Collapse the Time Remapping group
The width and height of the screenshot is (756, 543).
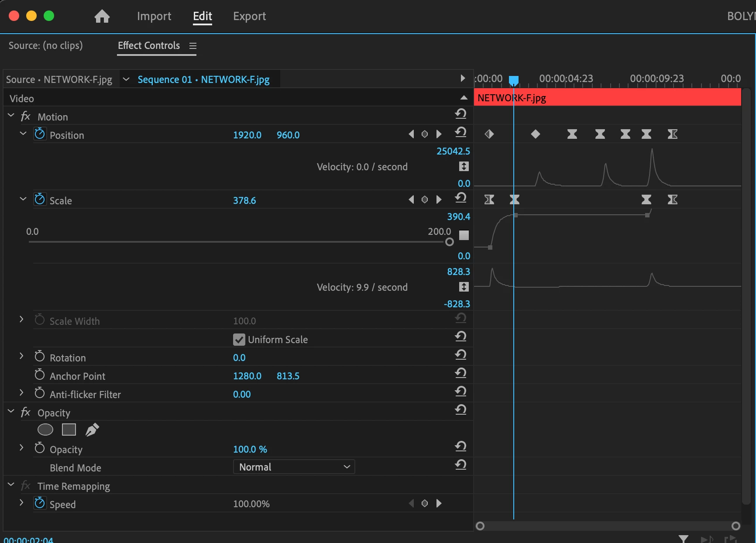tap(11, 485)
